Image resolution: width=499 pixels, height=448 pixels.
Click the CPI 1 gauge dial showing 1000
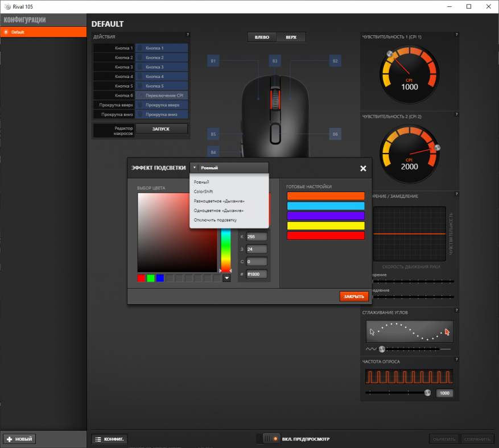coord(410,75)
